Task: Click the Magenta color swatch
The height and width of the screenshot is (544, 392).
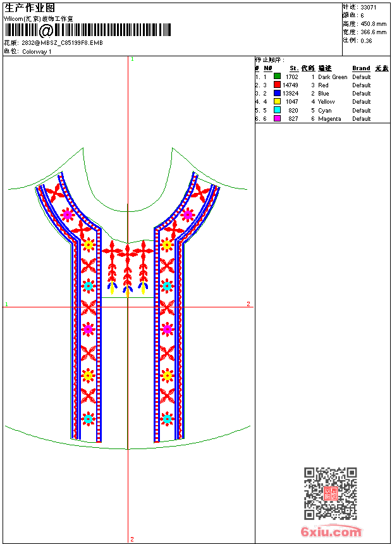Action: click(277, 118)
